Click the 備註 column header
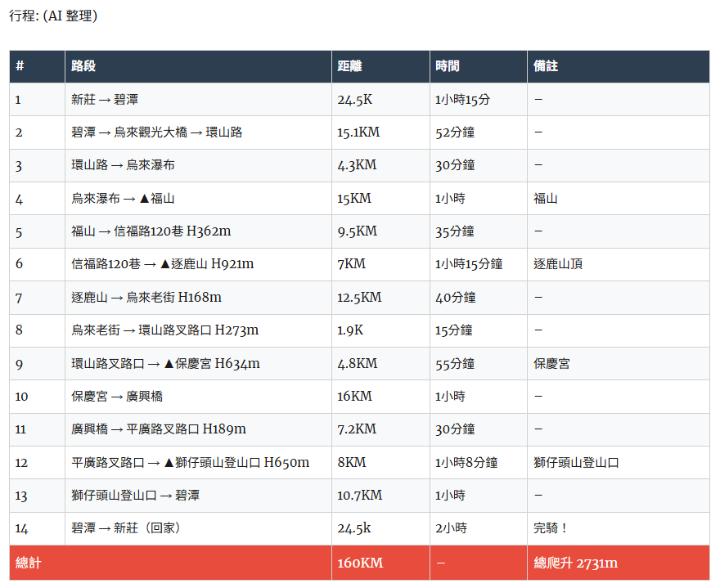 pyautogui.click(x=546, y=66)
